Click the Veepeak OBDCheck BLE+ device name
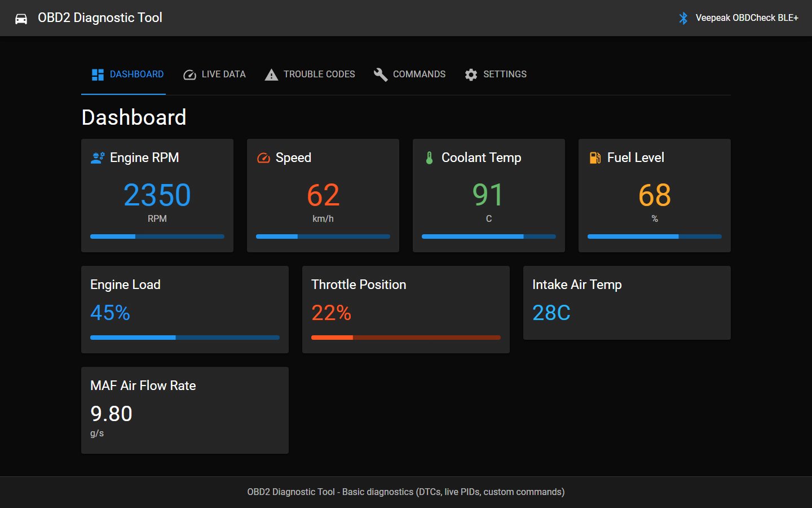 coord(747,18)
